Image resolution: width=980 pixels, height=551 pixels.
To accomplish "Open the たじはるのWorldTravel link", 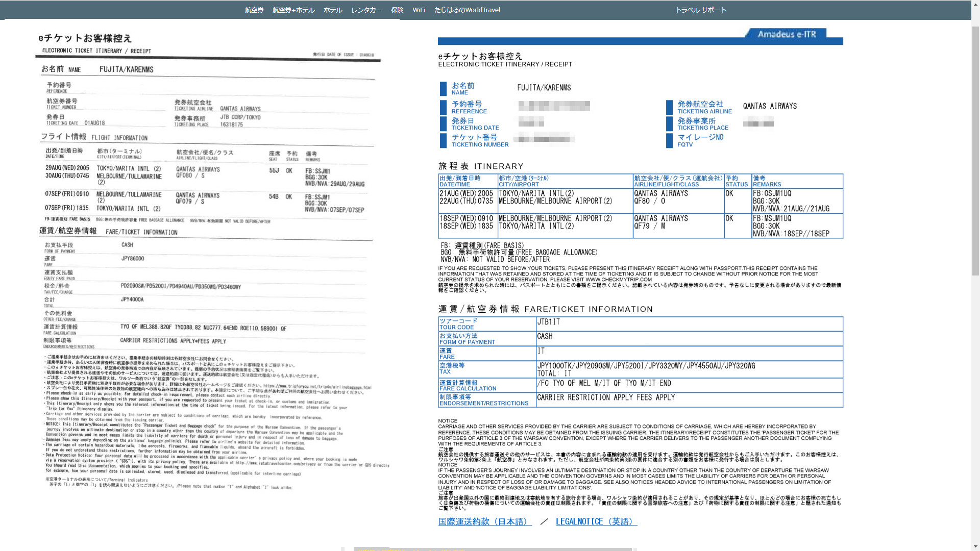I will [x=467, y=10].
